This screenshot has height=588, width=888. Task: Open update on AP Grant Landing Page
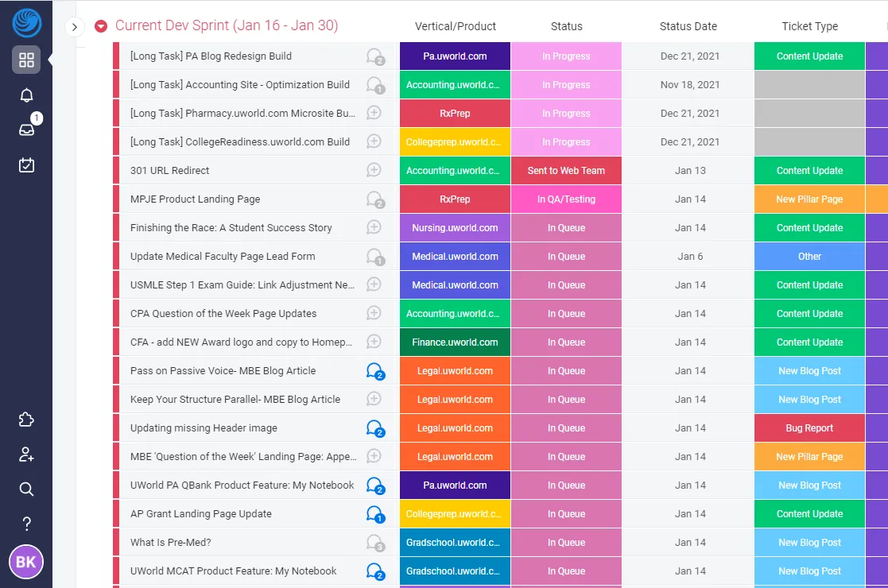[375, 514]
